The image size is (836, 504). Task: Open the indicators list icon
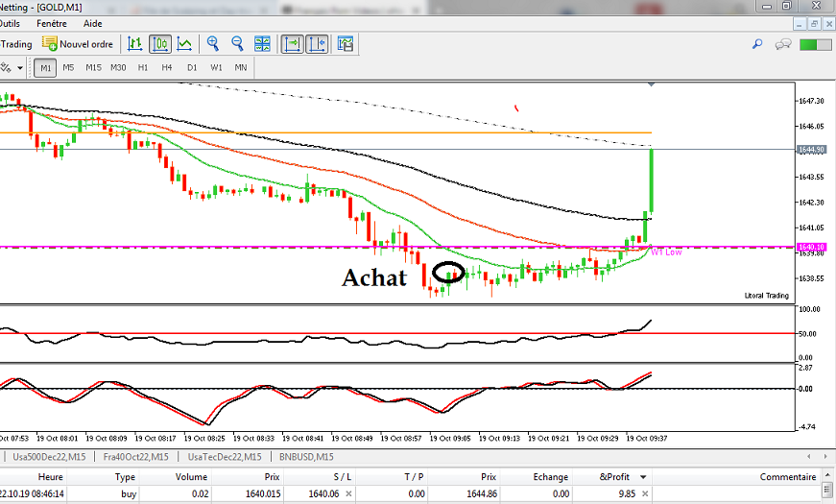(346, 44)
